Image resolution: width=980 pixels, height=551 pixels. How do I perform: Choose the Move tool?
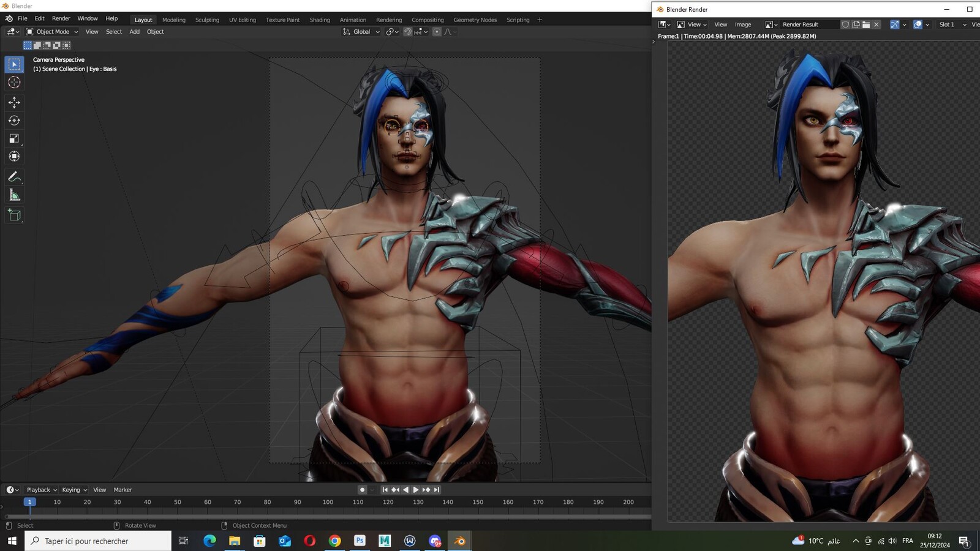[x=14, y=102]
